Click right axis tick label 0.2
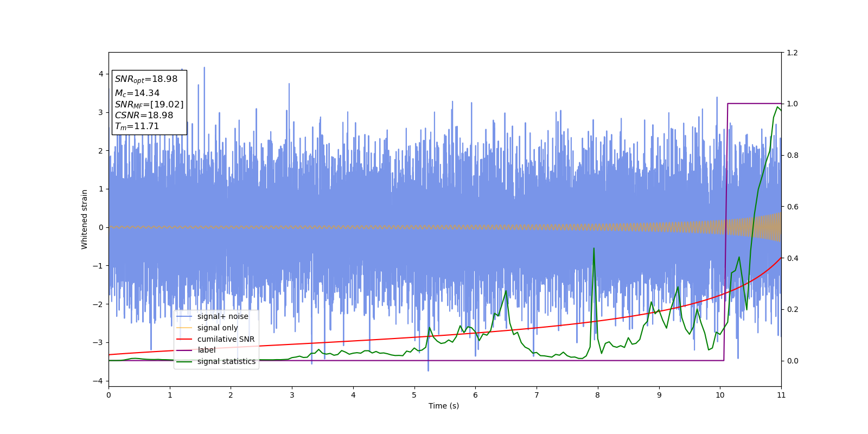 coord(792,309)
